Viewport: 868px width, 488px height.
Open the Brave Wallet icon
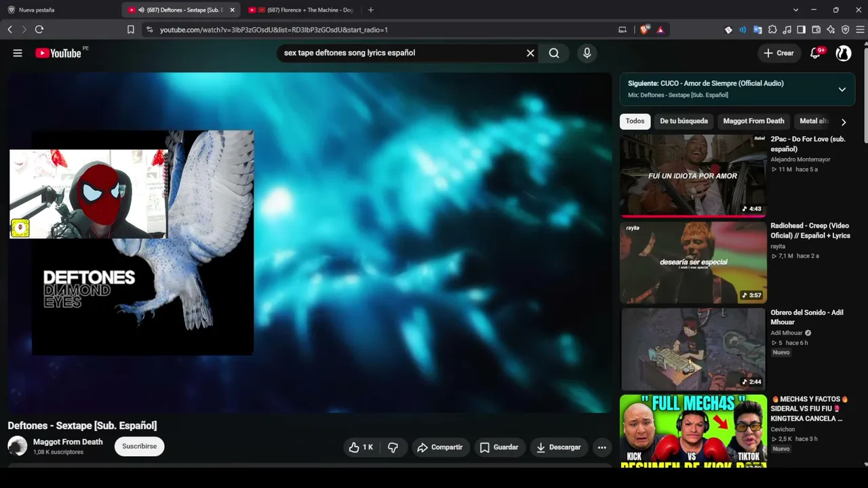(816, 30)
